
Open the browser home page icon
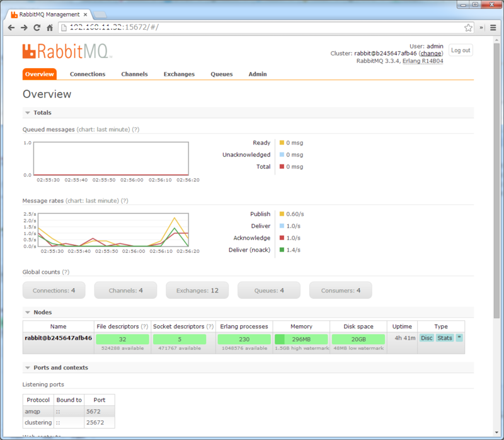pos(50,28)
